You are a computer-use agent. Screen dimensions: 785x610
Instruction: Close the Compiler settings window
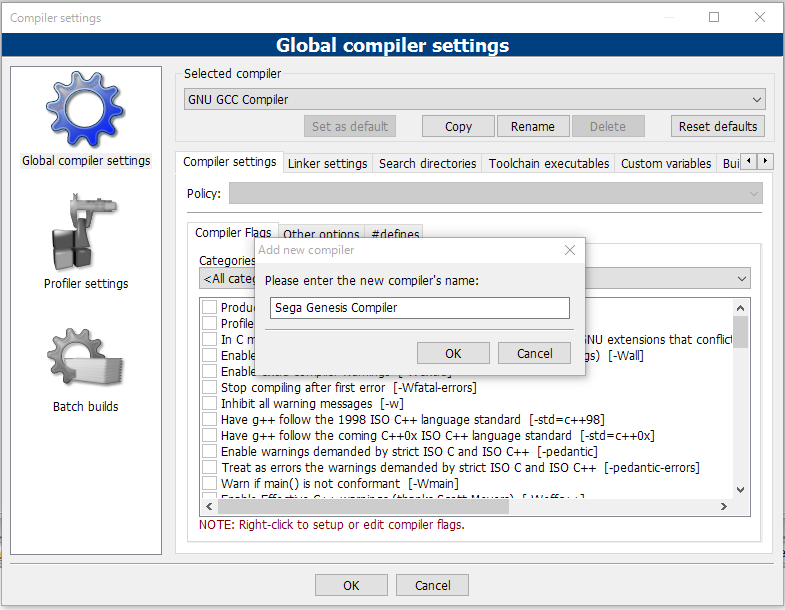pos(759,17)
